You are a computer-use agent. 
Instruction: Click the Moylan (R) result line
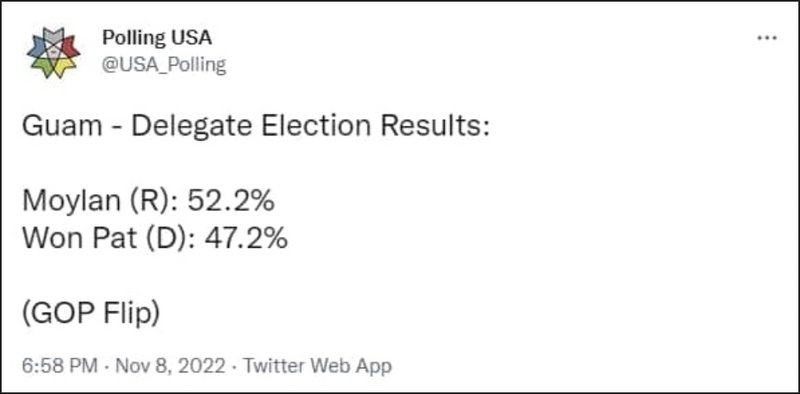pyautogui.click(x=148, y=201)
